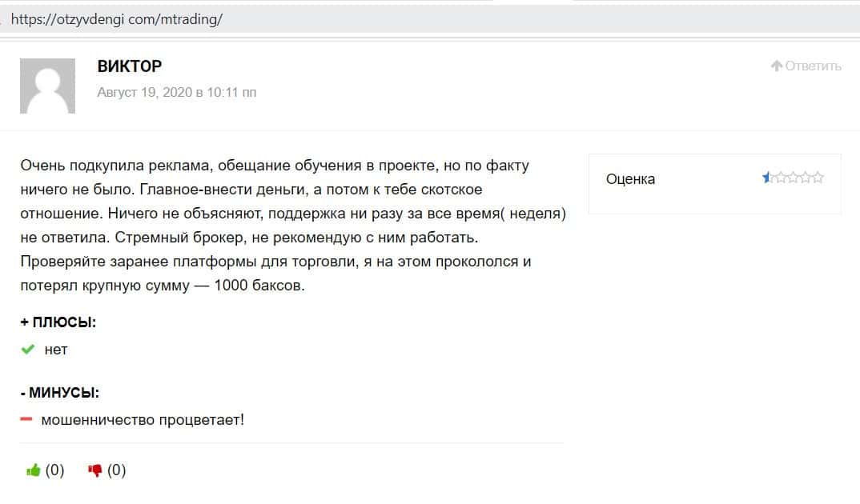
Task: Select the third rating star
Action: 793,178
